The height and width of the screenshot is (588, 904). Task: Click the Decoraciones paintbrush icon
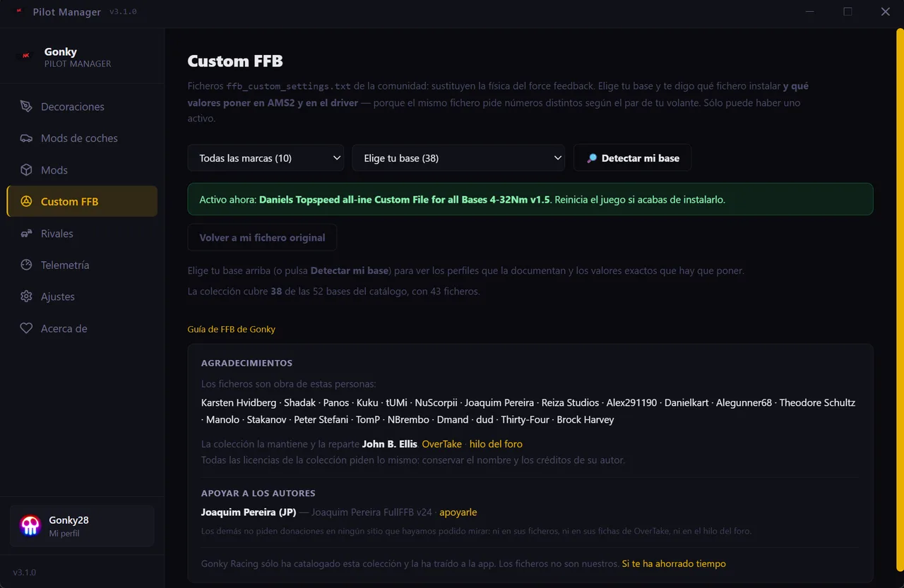[26, 107]
